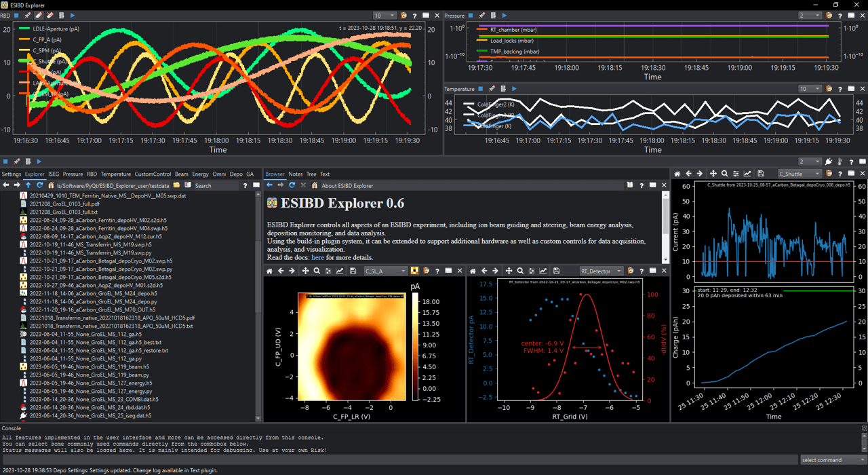
Task: Select the zoom magnifier tool on C_SL_A plot
Action: [317, 271]
